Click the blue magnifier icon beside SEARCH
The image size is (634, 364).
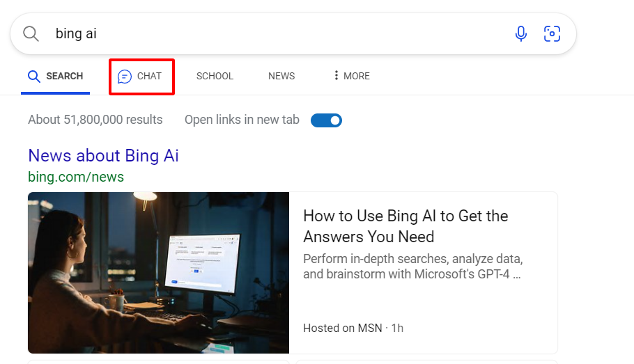(x=34, y=77)
